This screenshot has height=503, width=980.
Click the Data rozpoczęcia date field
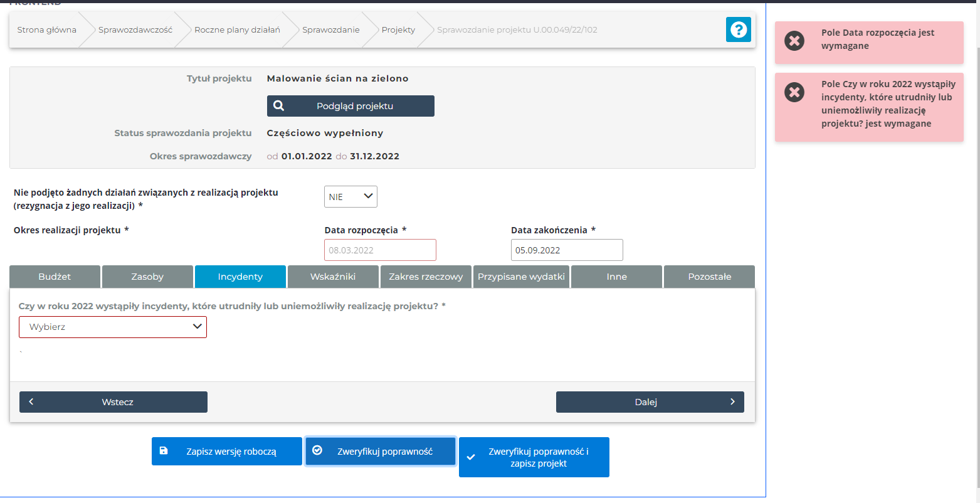(380, 250)
